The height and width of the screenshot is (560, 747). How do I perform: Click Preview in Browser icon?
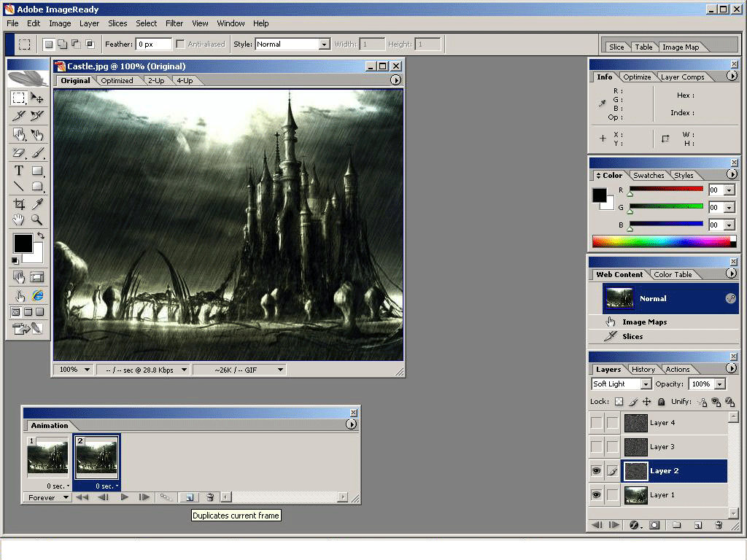tap(37, 295)
